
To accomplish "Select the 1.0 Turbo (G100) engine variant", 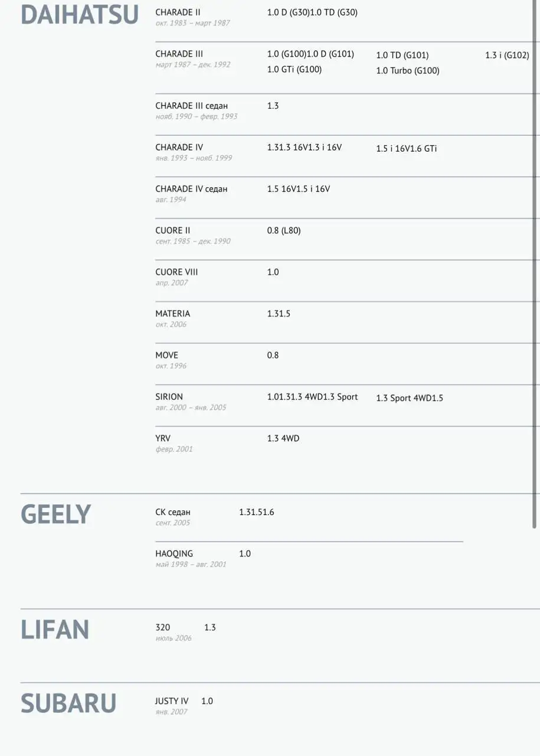I will pos(408,71).
